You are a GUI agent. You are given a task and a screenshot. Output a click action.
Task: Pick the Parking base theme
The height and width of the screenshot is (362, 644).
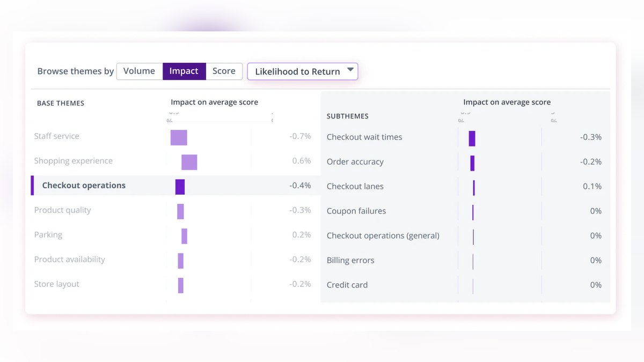coord(48,235)
